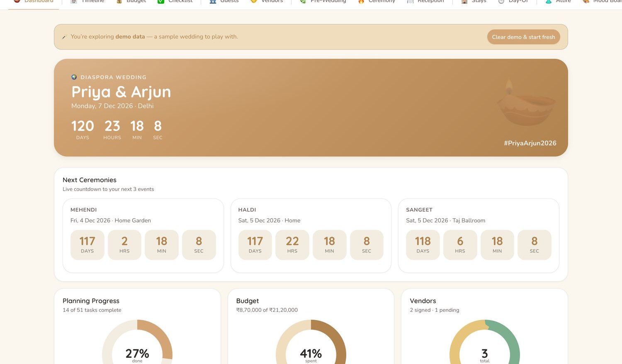Switch to the Stays tab

point(474,2)
